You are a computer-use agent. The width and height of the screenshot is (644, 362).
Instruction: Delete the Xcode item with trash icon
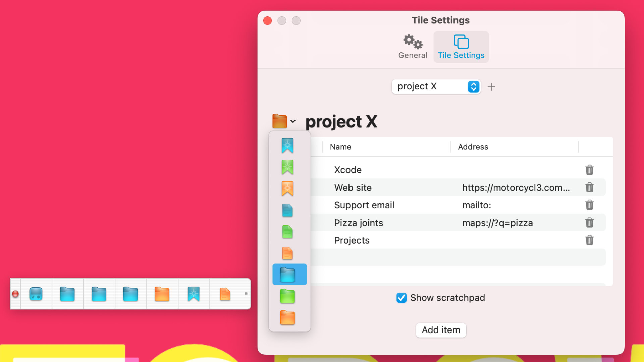tap(589, 170)
